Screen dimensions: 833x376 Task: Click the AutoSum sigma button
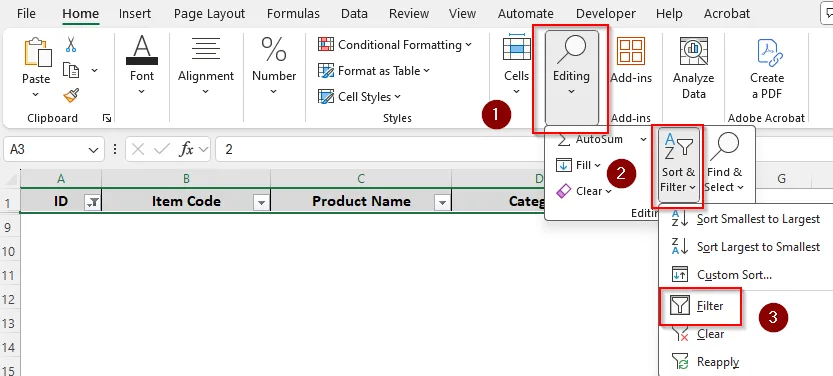tap(590, 139)
